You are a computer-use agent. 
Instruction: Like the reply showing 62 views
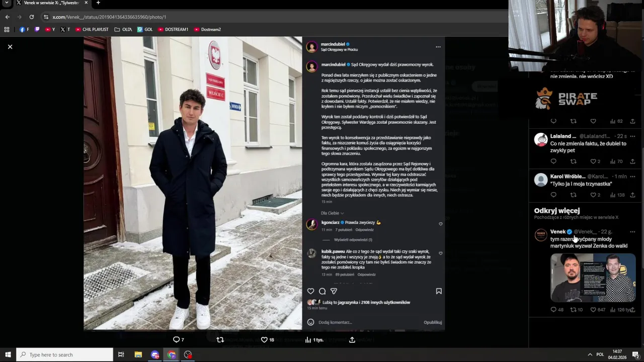click(593, 121)
